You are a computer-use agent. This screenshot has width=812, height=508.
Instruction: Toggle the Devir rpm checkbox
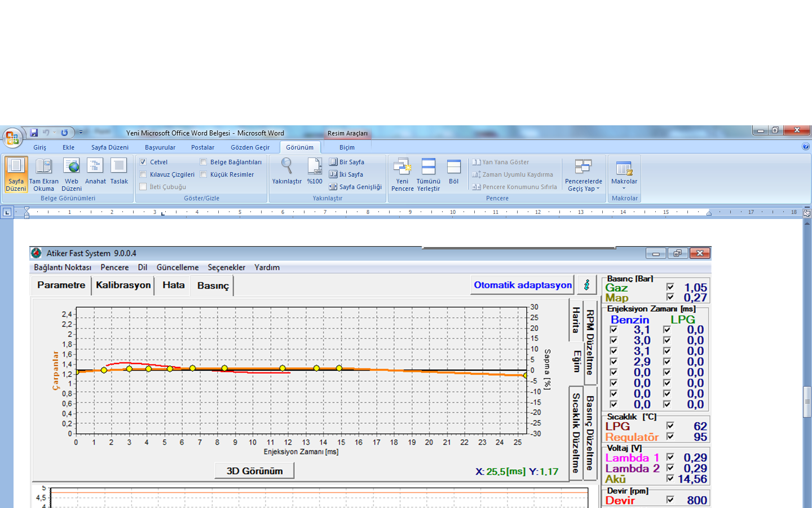(670, 500)
